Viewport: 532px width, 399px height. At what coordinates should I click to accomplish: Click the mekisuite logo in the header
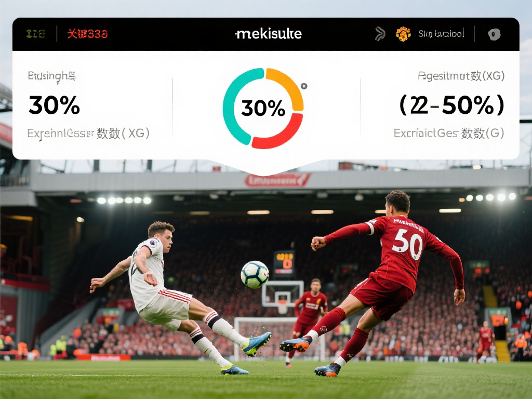[x=269, y=34]
